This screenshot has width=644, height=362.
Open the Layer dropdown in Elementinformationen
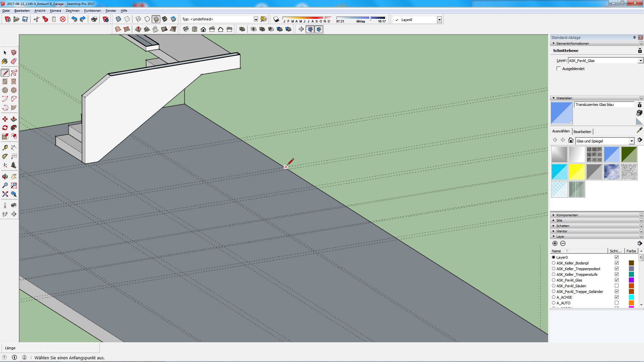tap(640, 61)
